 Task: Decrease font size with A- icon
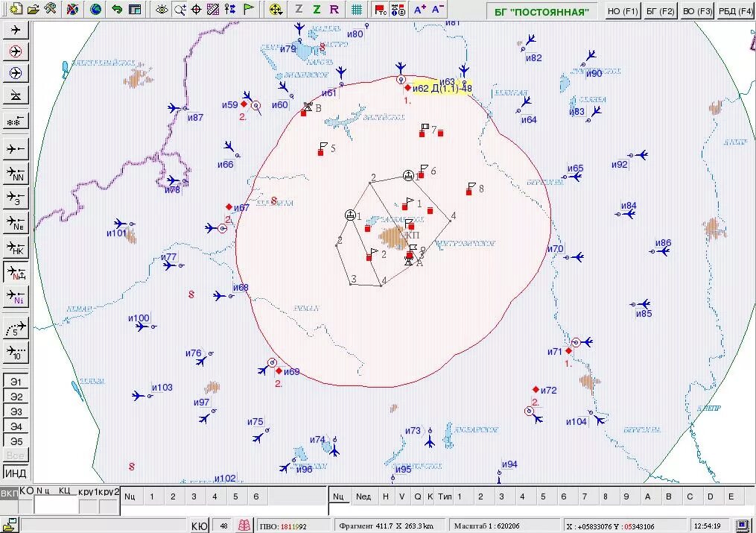437,9
